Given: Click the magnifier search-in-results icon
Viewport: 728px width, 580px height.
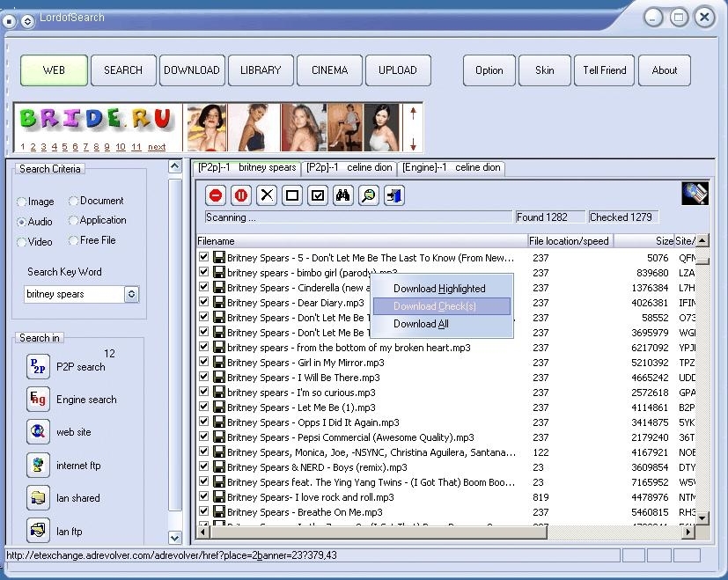Looking at the screenshot, I should point(369,195).
